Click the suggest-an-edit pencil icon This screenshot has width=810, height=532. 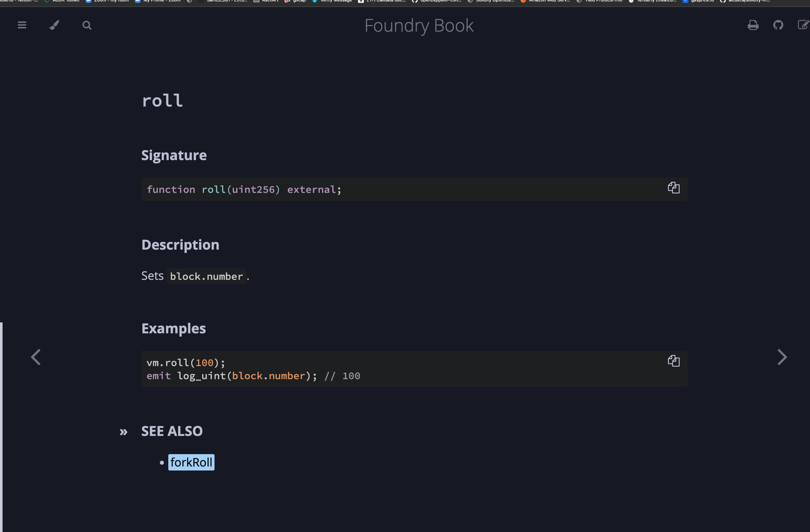(803, 25)
